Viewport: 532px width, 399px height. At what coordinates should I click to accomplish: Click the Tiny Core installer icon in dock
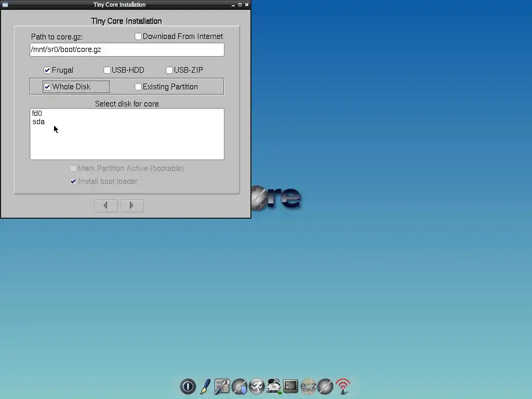click(x=325, y=387)
